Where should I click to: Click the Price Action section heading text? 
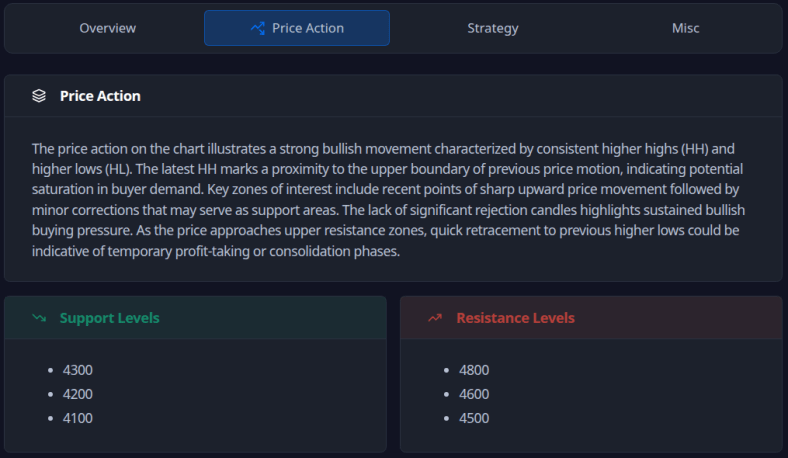pos(100,96)
